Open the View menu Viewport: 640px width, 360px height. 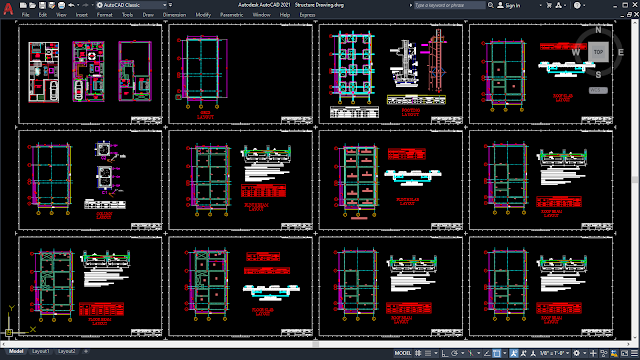[61, 15]
